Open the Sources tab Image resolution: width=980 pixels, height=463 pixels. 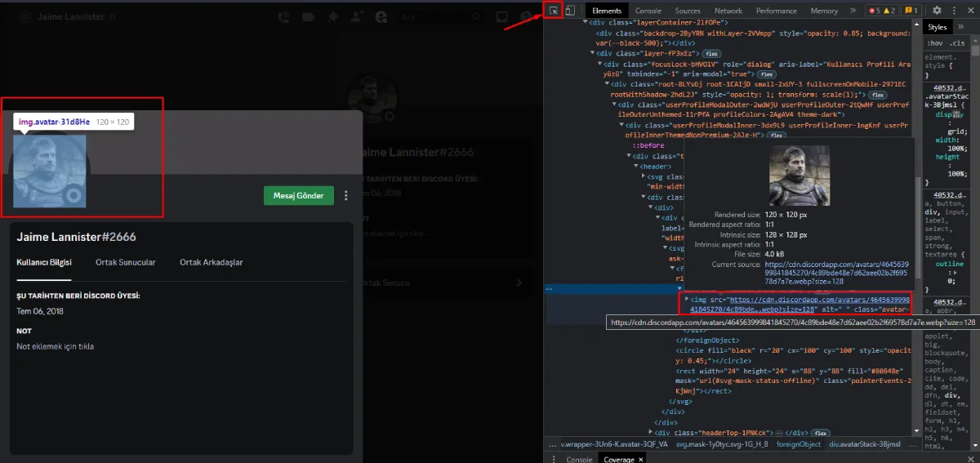click(x=688, y=11)
